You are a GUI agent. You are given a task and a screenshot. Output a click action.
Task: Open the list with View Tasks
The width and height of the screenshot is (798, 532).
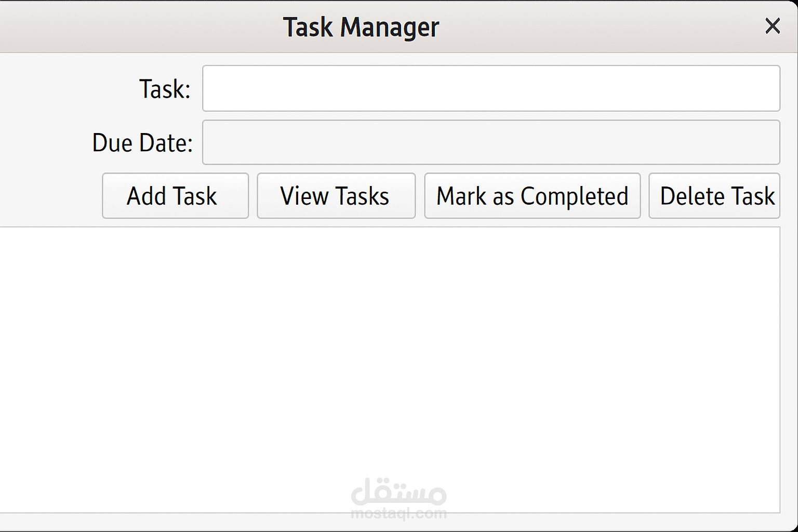point(336,196)
